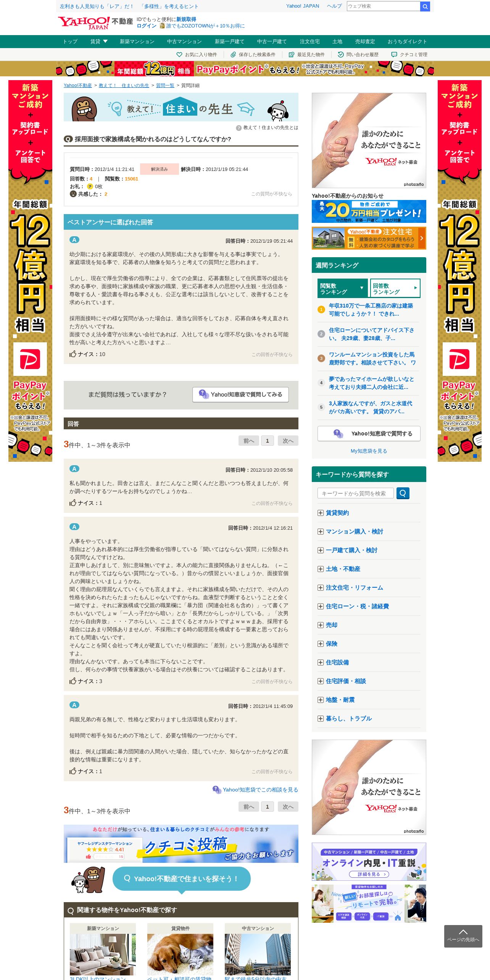Image resolution: width=490 pixels, height=980 pixels.
Task: Click ページの先頭へ up-arrow button
Action: point(463,936)
